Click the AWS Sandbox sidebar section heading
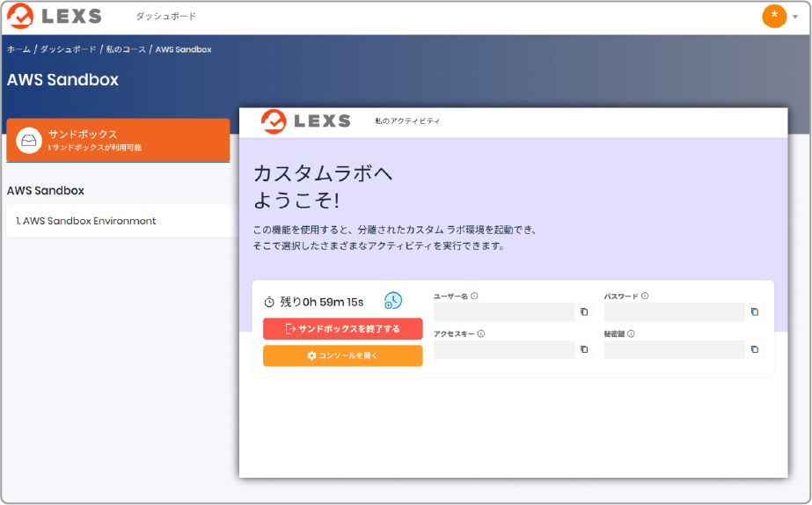812x505 pixels. click(x=46, y=191)
